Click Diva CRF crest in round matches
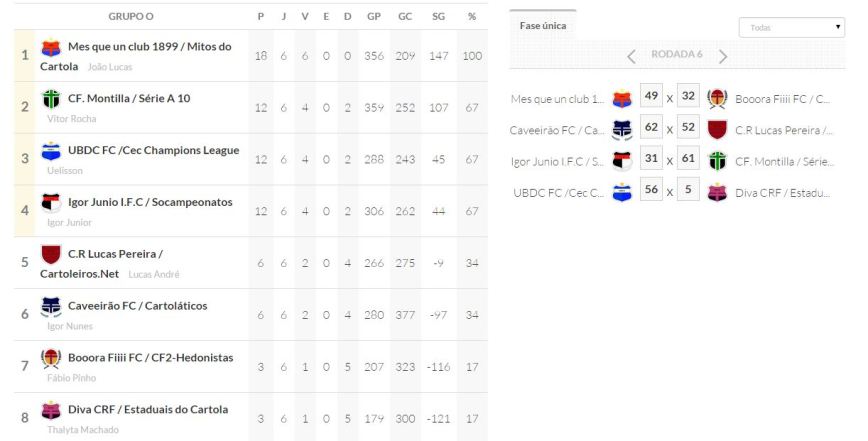This screenshot has height=441, width=868. click(716, 192)
